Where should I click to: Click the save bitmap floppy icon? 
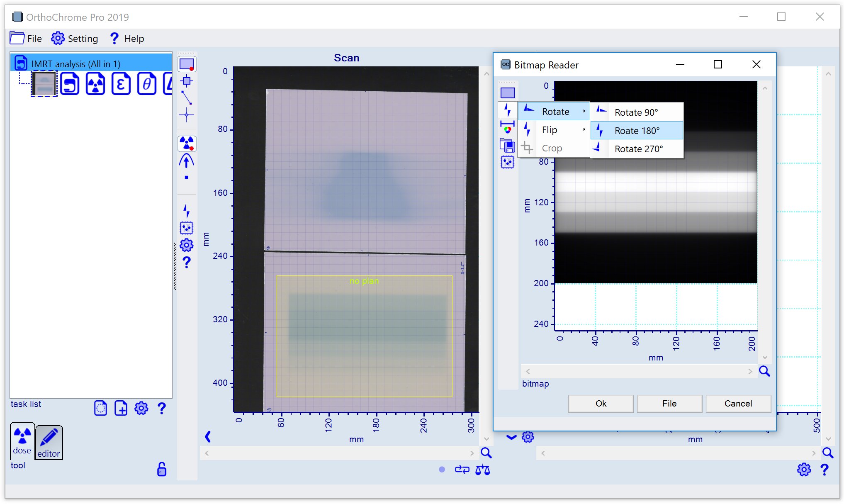click(507, 146)
